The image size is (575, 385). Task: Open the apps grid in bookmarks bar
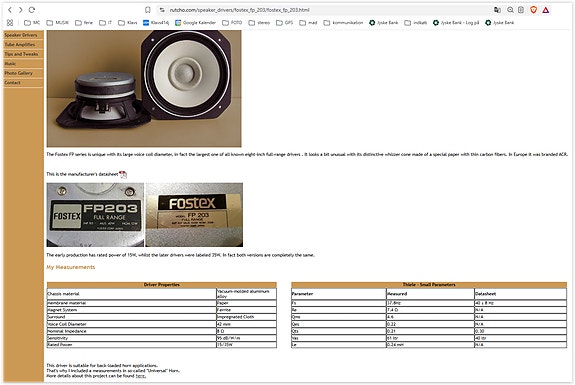coord(10,23)
